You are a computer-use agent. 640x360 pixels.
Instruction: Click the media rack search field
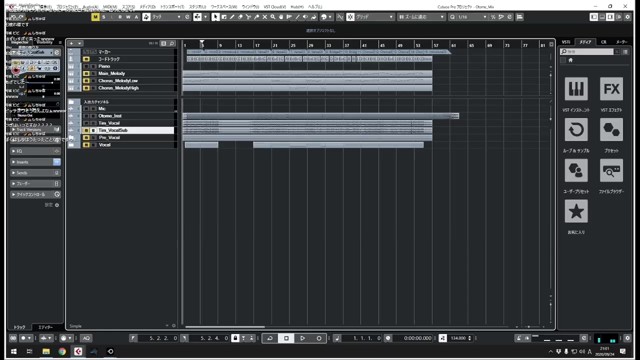(x=587, y=52)
